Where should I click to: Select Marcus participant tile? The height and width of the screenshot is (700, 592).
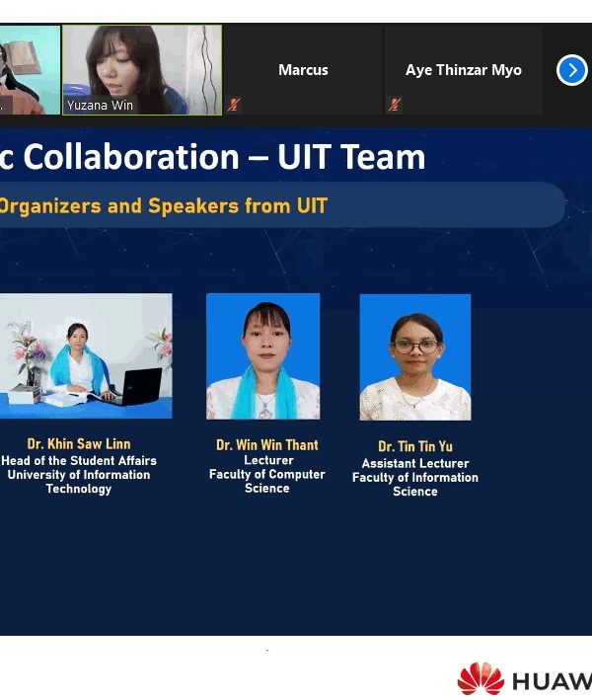click(303, 70)
